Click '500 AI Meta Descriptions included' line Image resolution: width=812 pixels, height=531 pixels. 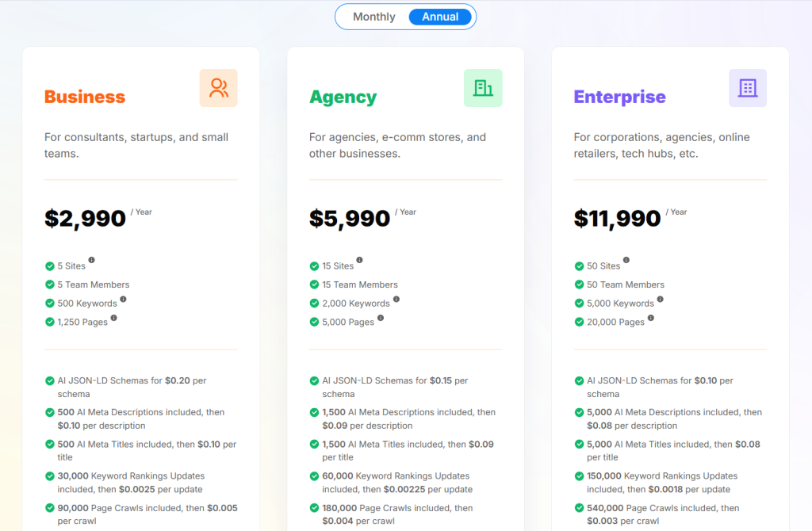pyautogui.click(x=141, y=418)
